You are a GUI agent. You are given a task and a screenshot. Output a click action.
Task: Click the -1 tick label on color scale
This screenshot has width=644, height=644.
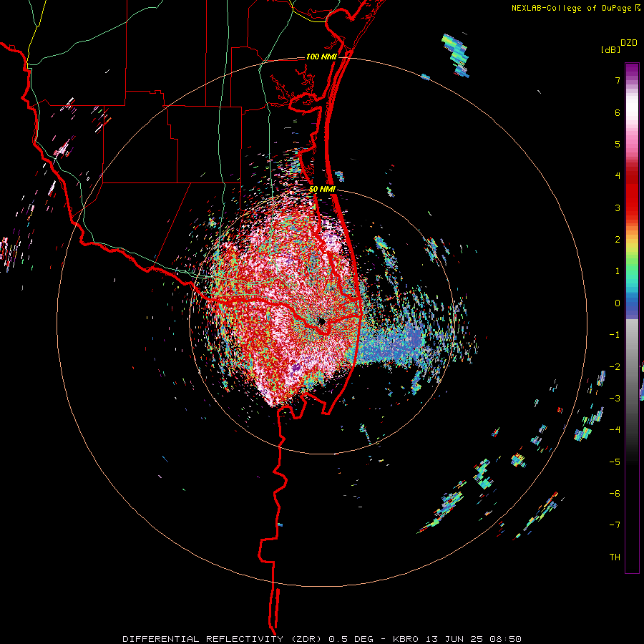pos(615,335)
